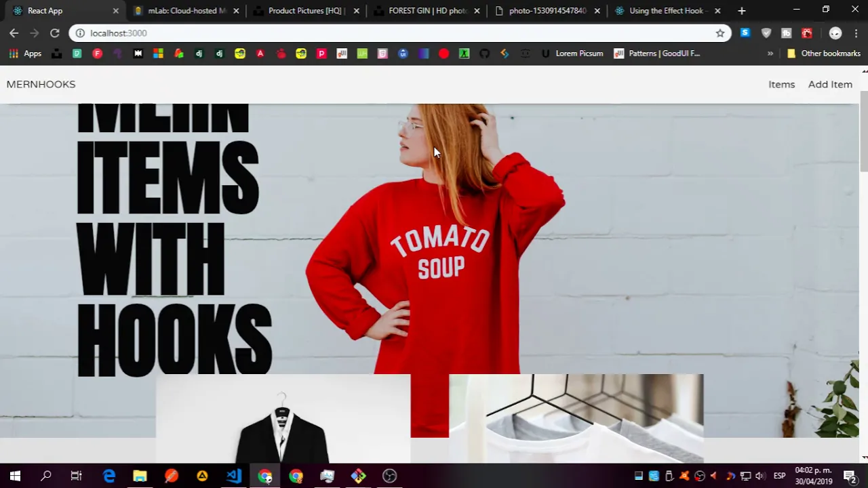The width and height of the screenshot is (868, 488).
Task: Open the Angular red A bookmark
Action: click(x=260, y=53)
